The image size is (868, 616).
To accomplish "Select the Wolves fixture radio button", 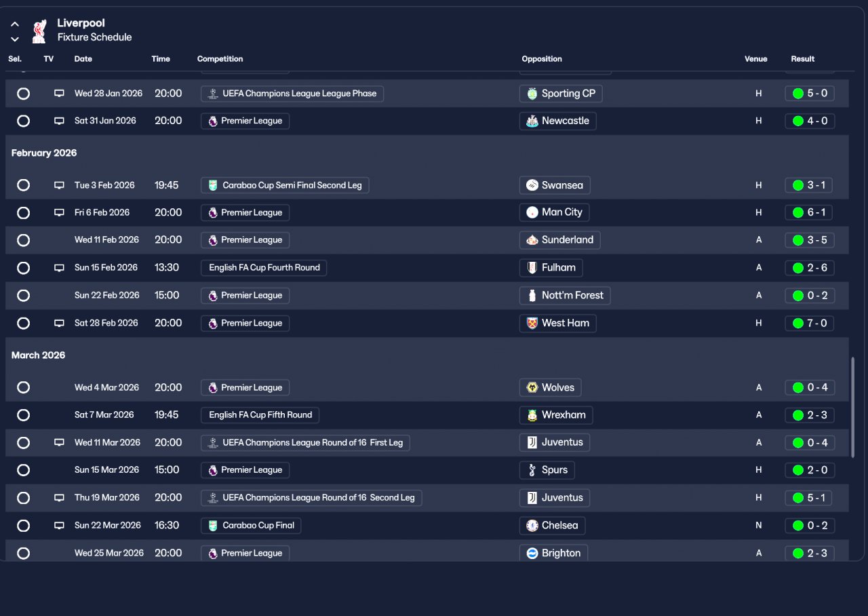I will (23, 387).
